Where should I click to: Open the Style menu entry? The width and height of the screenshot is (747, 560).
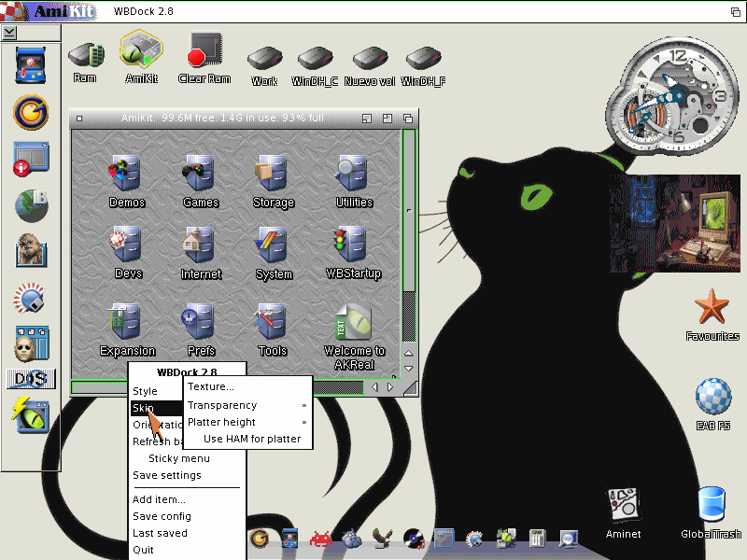[x=157, y=391]
